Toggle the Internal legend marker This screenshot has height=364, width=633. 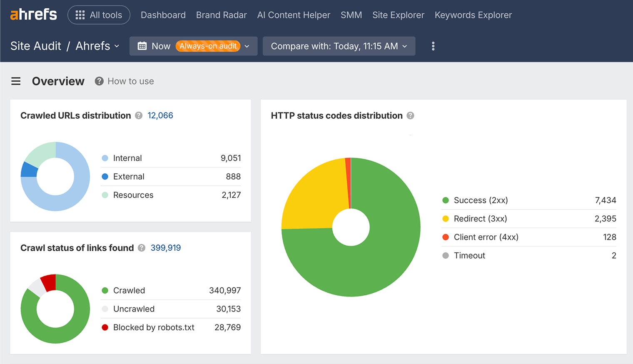pyautogui.click(x=105, y=158)
